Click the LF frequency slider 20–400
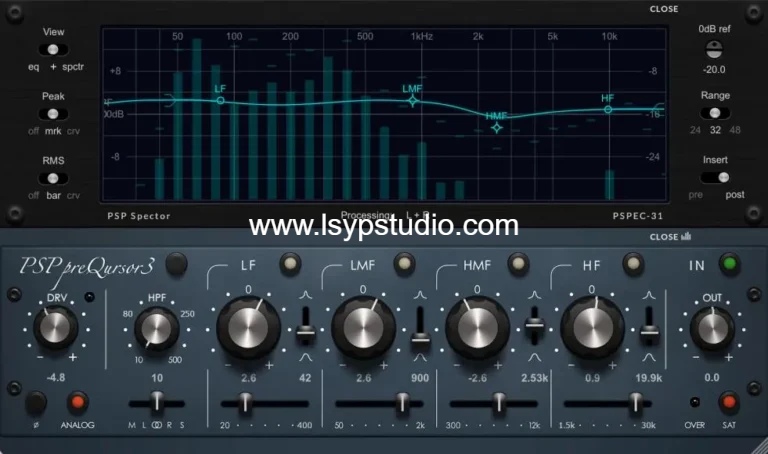The width and height of the screenshot is (768, 454). coord(265,404)
